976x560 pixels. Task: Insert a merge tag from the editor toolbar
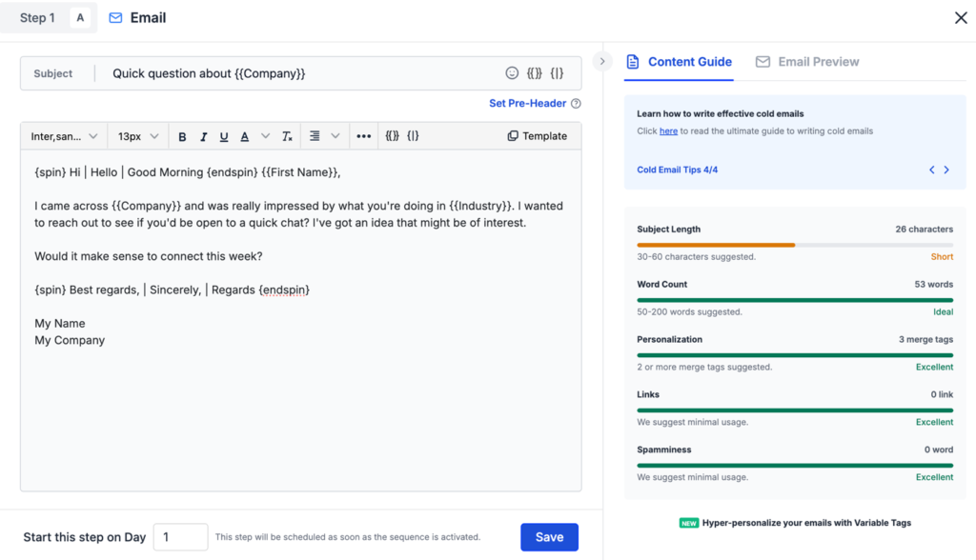pos(391,135)
